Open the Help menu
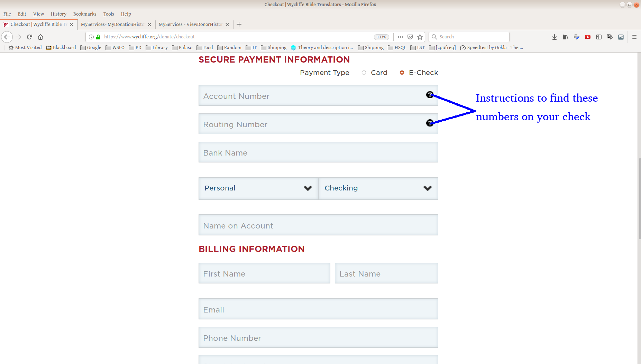This screenshot has width=641, height=364. click(126, 14)
